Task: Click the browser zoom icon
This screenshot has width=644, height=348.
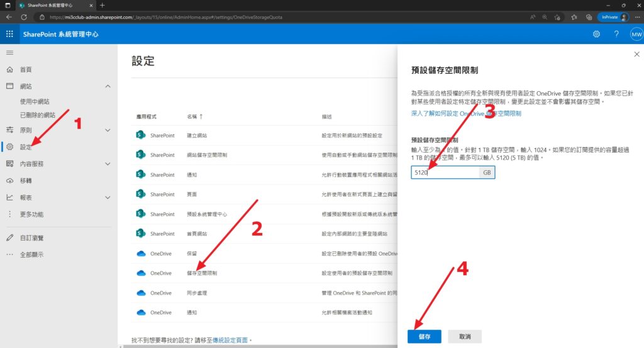Action: (x=545, y=17)
